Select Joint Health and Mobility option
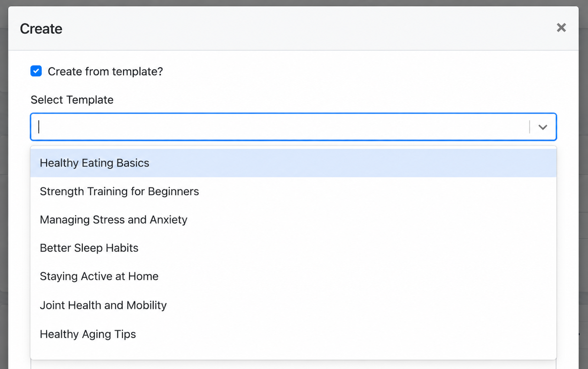588x369 pixels. pyautogui.click(x=293, y=305)
